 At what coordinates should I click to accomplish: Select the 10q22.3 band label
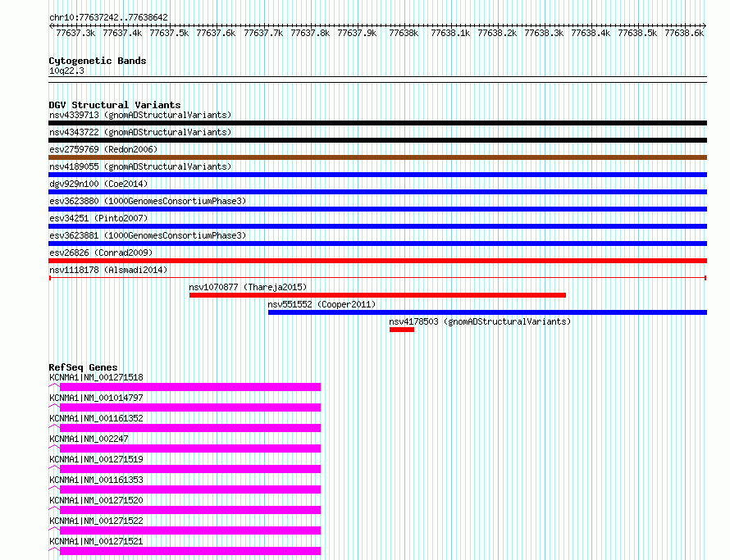click(66, 71)
